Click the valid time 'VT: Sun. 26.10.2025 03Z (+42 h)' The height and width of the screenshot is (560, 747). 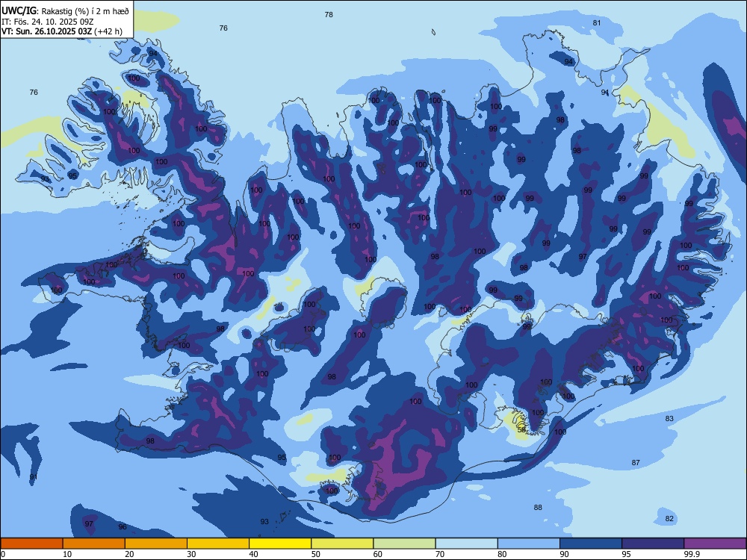(62, 31)
